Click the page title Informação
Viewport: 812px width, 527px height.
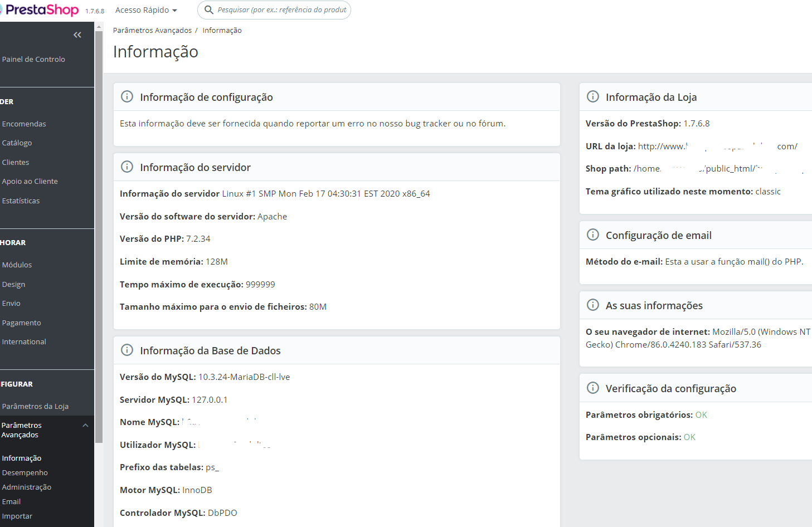155,51
